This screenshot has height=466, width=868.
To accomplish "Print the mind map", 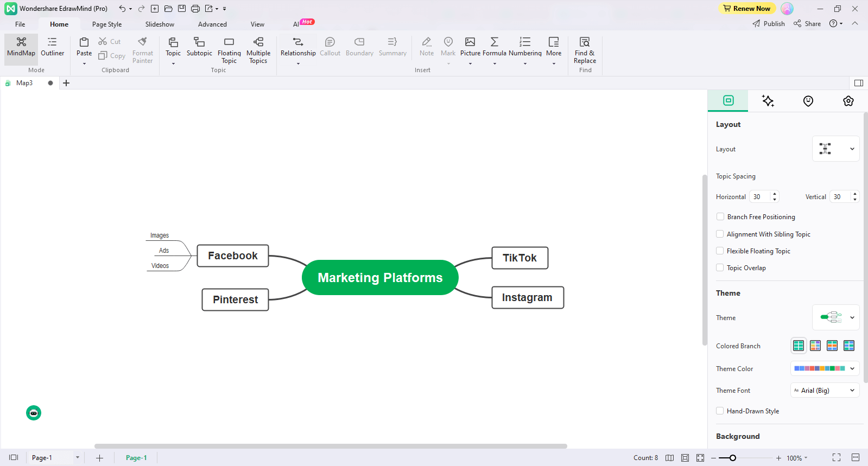I will (195, 9).
